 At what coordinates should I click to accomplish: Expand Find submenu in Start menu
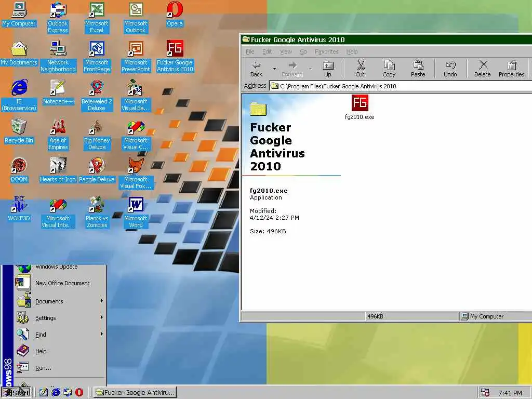pyautogui.click(x=60, y=335)
